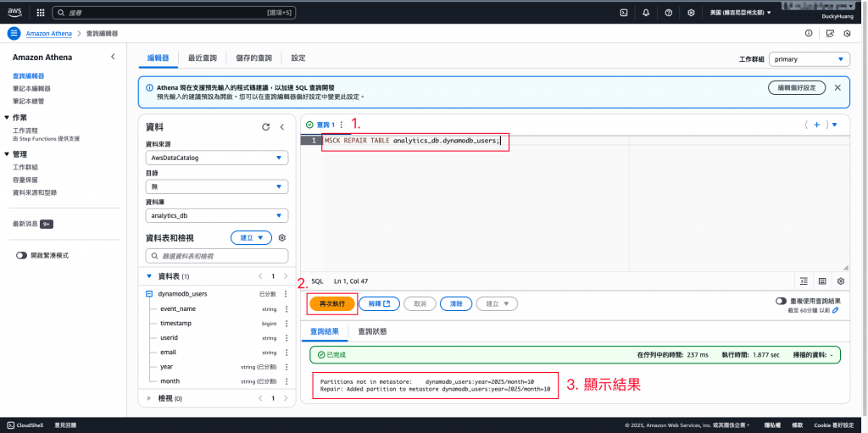Open tables and views settings gear
This screenshot has width=868, height=433.
pyautogui.click(x=281, y=237)
